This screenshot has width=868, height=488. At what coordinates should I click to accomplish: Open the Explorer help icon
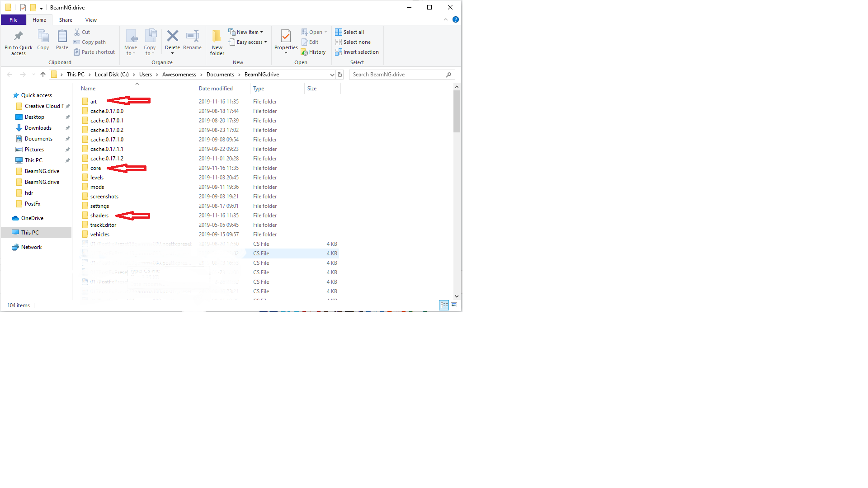456,19
